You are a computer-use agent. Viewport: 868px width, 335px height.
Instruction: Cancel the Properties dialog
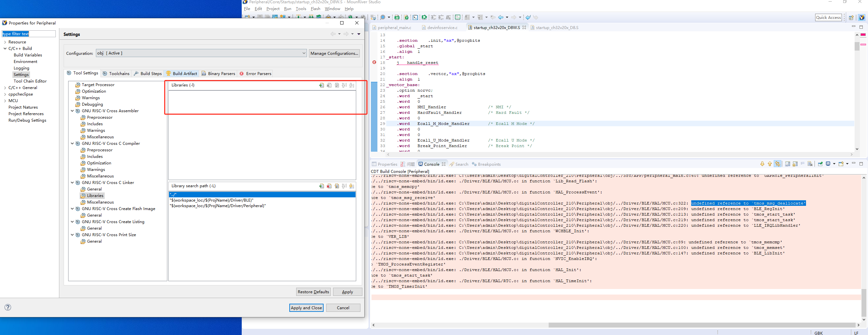click(x=343, y=308)
